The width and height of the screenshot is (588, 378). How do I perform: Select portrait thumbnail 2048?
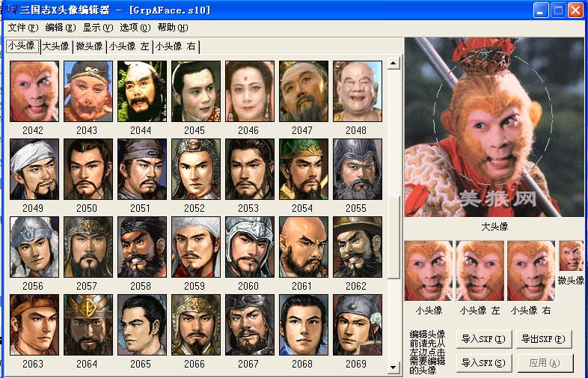[x=358, y=91]
